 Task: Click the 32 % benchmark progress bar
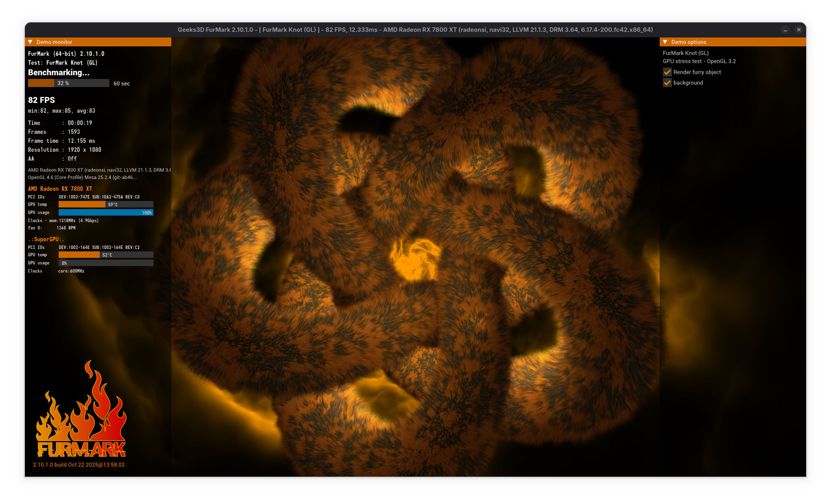[x=69, y=83]
